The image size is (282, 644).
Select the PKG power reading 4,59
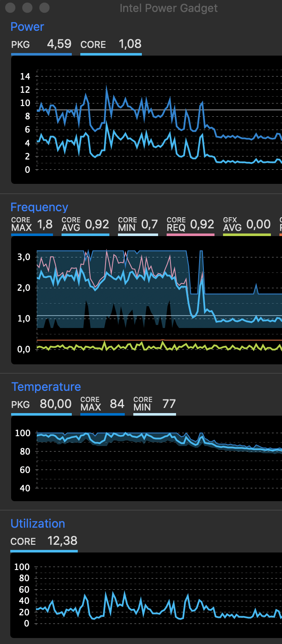(x=59, y=44)
